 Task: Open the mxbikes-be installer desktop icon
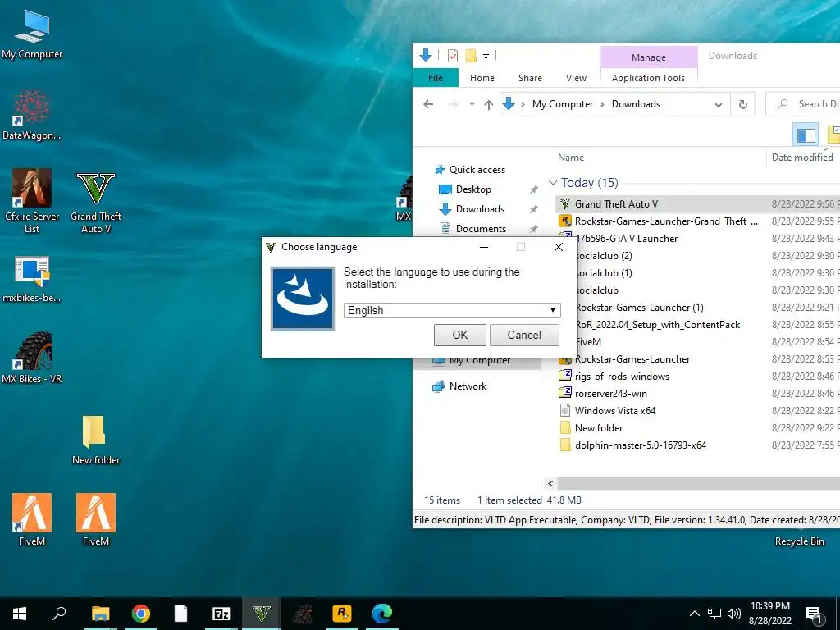(32, 279)
